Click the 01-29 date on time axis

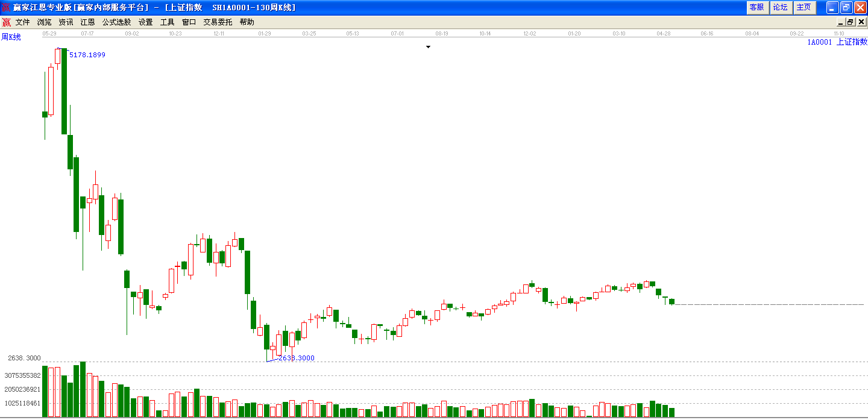(x=264, y=34)
